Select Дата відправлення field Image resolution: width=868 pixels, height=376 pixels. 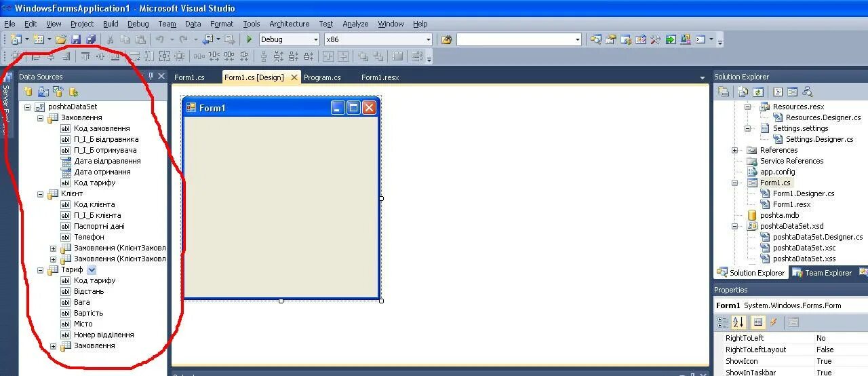pos(107,161)
